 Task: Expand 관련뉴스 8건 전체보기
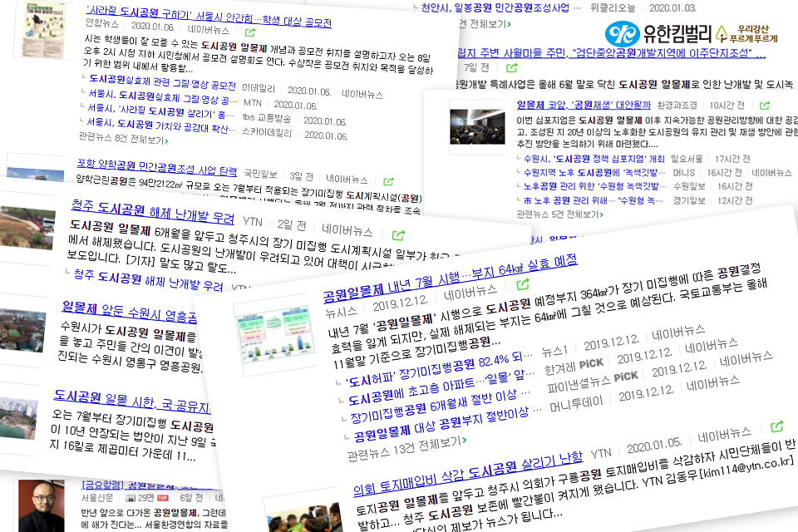point(123,139)
